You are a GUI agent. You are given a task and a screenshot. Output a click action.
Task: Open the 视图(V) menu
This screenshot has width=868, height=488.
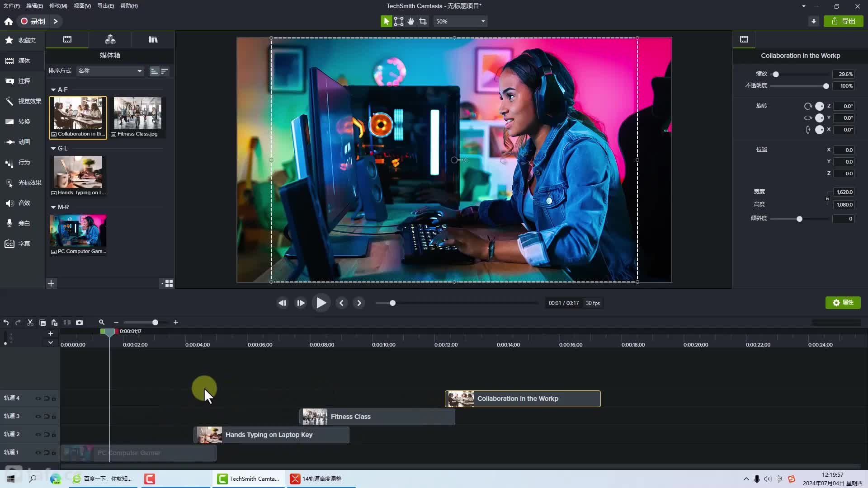82,6
